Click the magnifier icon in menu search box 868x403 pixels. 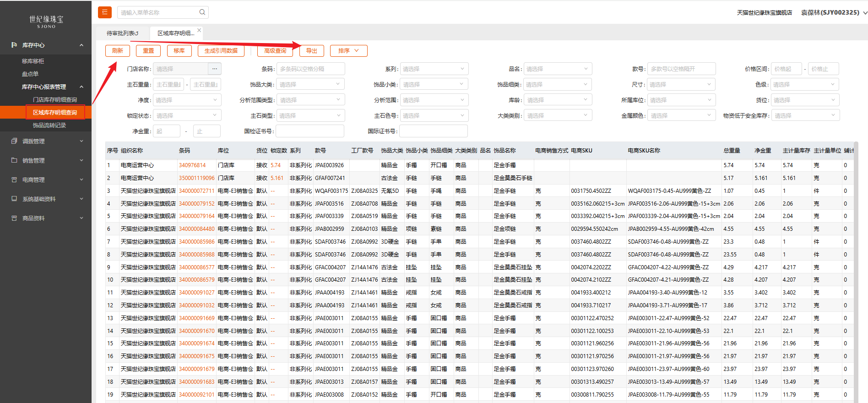point(202,12)
